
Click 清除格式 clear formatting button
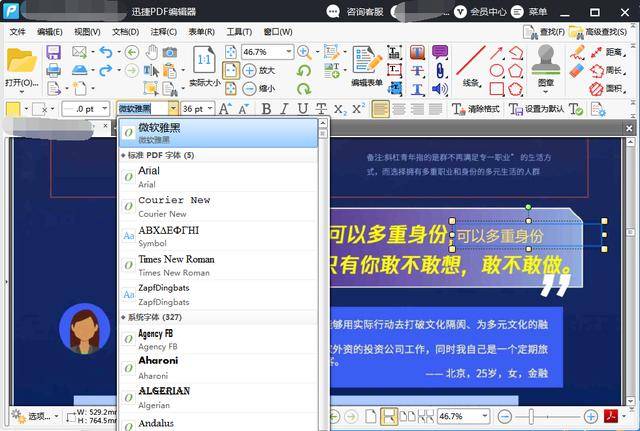(475, 109)
